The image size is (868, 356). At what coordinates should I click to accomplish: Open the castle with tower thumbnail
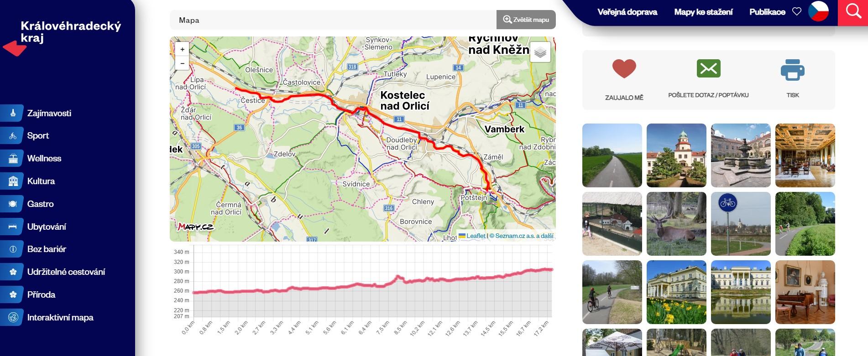click(x=676, y=155)
